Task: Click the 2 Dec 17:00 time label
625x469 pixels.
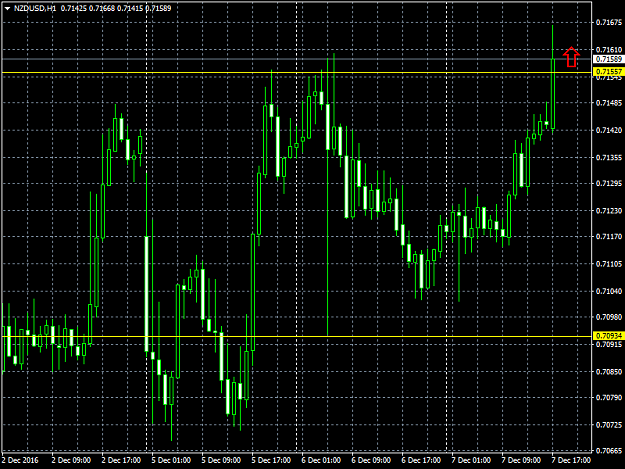Action: tap(121, 460)
